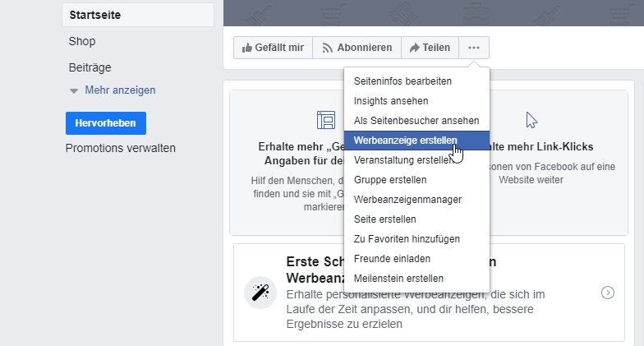Click the page layout icon on the promo card
644x346 pixels.
pos(326,120)
